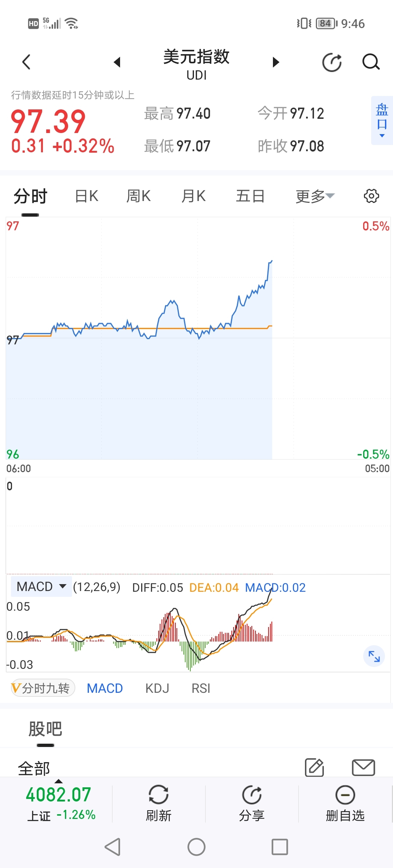Toggle the 分时九转 indicator
Viewport: 393px width, 868px height.
pyautogui.click(x=43, y=688)
